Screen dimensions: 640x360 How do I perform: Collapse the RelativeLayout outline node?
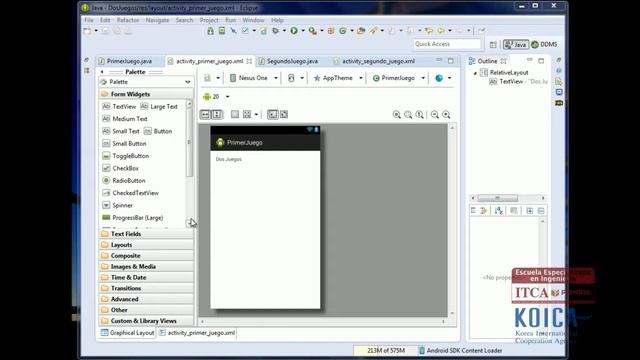point(475,73)
